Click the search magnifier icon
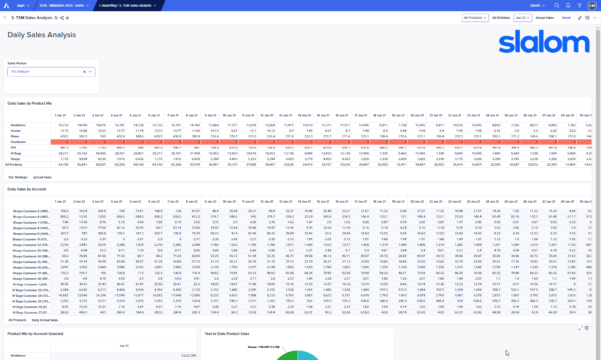Viewport: 601px width, 360px height. tap(557, 5)
